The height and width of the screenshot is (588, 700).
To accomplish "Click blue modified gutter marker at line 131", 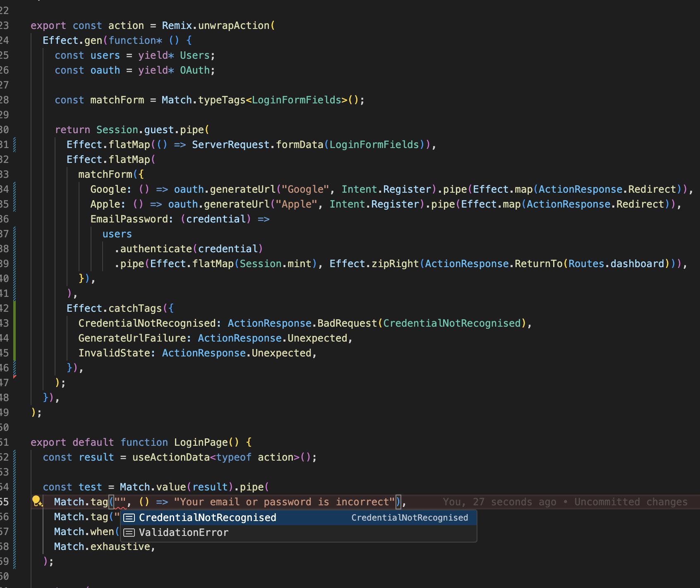I will coord(14,144).
